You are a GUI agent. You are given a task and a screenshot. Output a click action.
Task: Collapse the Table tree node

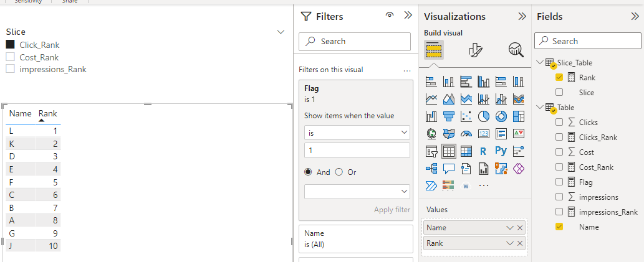pos(540,108)
